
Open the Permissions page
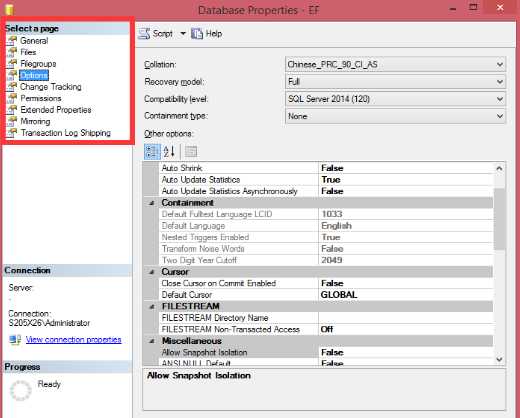point(41,98)
